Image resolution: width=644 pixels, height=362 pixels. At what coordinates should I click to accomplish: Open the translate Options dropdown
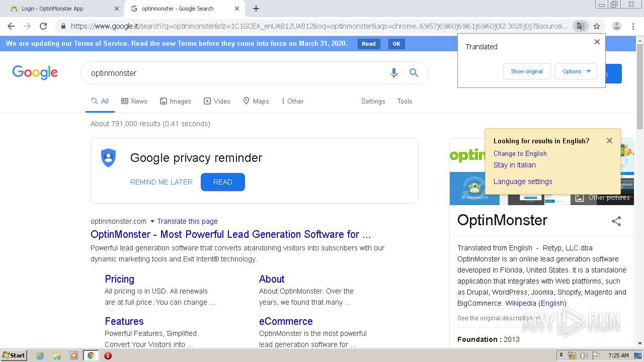point(576,71)
